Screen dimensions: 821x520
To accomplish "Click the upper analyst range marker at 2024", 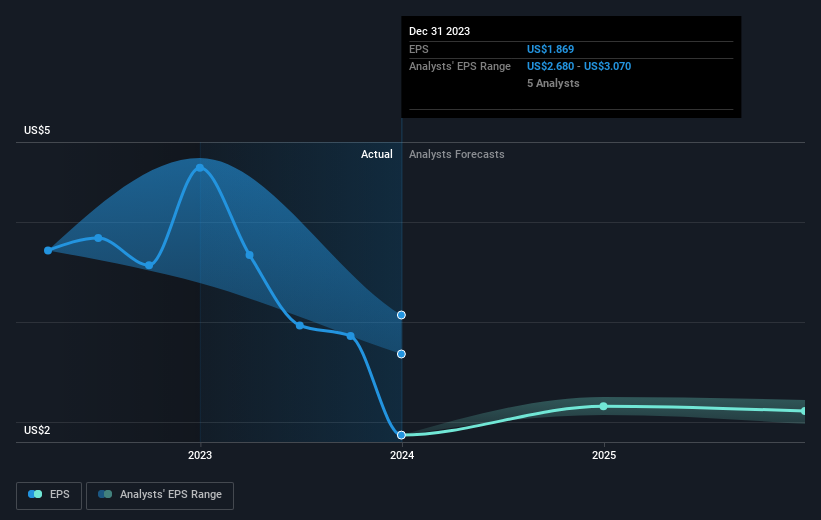I will pos(401,315).
